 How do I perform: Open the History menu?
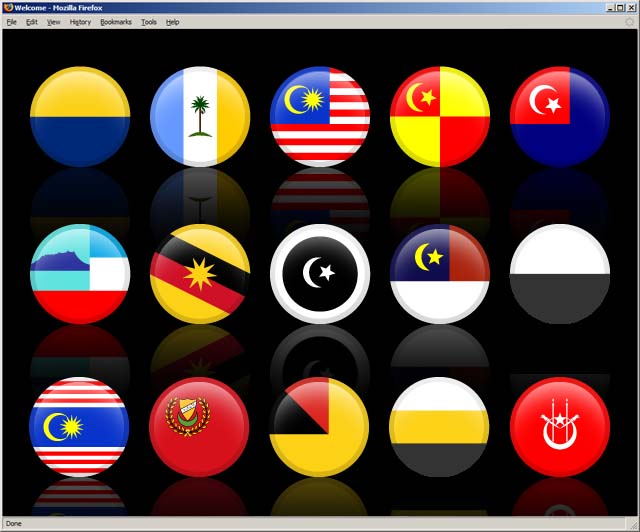click(80, 22)
